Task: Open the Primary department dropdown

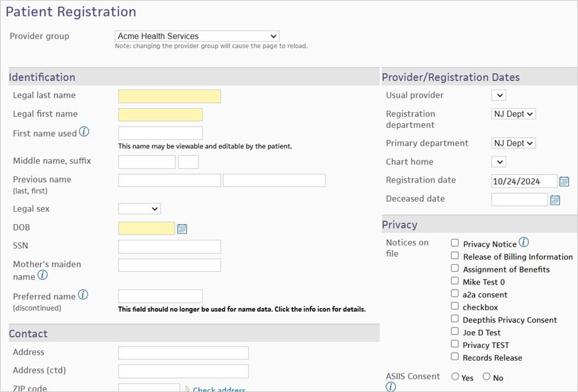Action: tap(513, 143)
